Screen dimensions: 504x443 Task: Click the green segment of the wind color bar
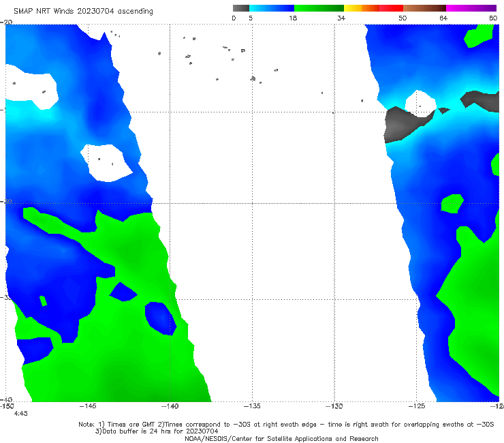[x=319, y=8]
